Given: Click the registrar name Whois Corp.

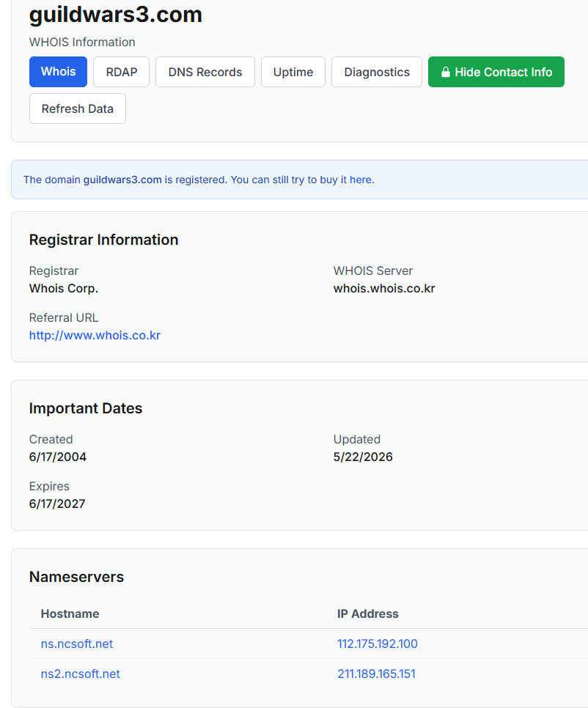Looking at the screenshot, I should 64,288.
